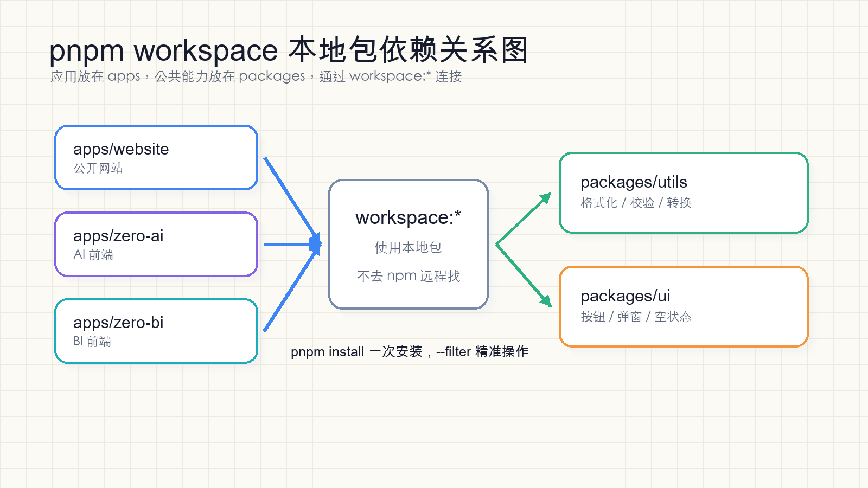Select the packages/utils box
868x488 pixels.
point(684,193)
